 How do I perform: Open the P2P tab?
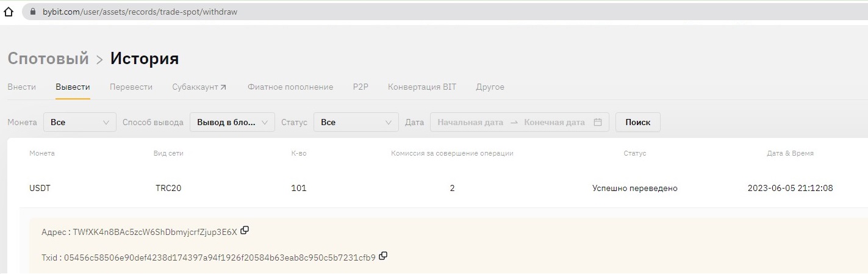point(360,87)
